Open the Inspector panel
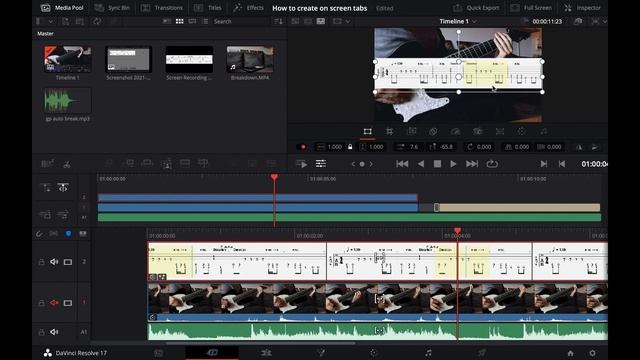The height and width of the screenshot is (360, 640). (582, 8)
